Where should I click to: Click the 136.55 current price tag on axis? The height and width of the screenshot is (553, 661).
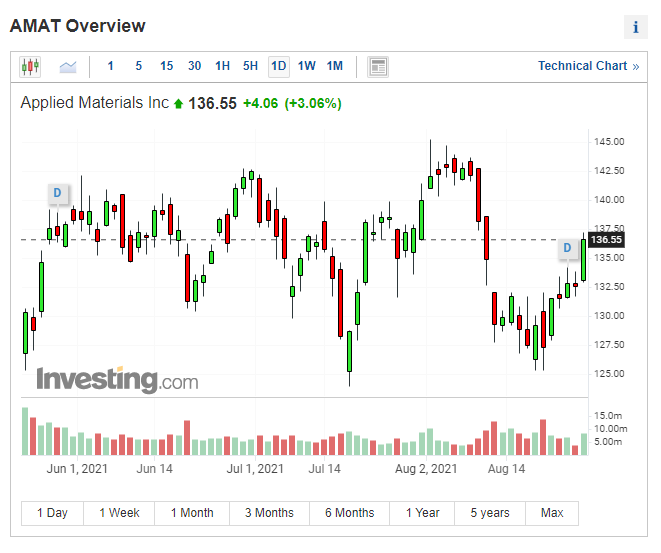coord(606,240)
